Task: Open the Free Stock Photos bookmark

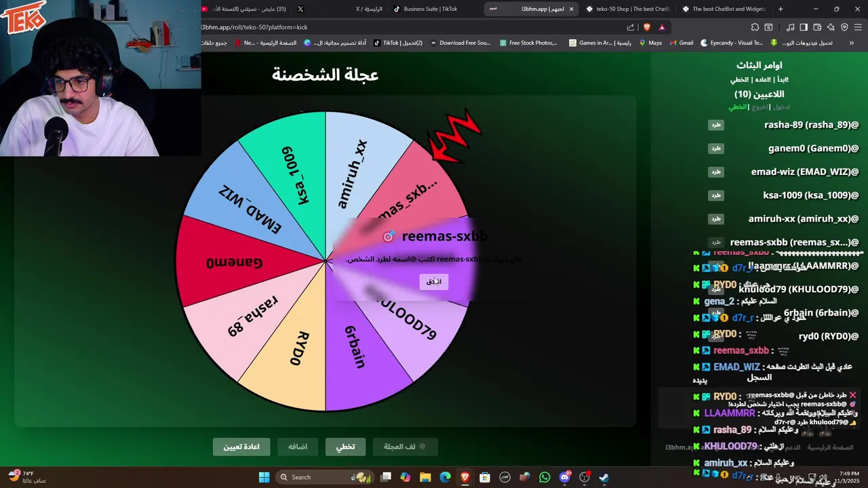Action: 528,43
